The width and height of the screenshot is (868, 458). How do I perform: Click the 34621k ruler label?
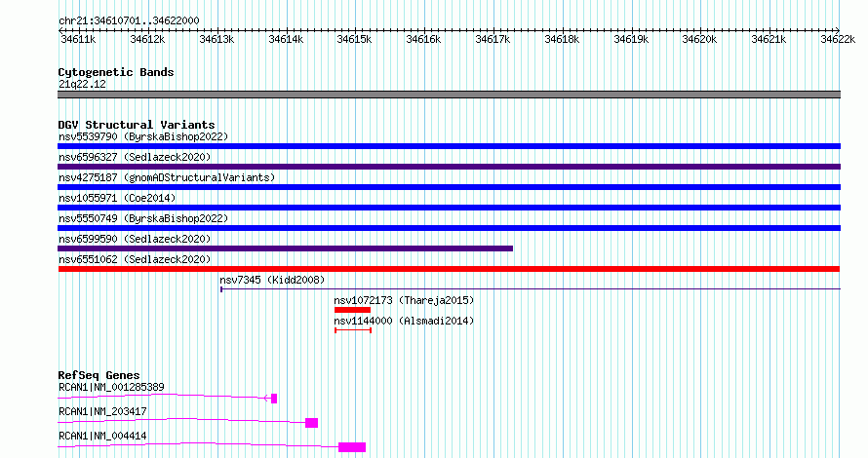click(769, 39)
